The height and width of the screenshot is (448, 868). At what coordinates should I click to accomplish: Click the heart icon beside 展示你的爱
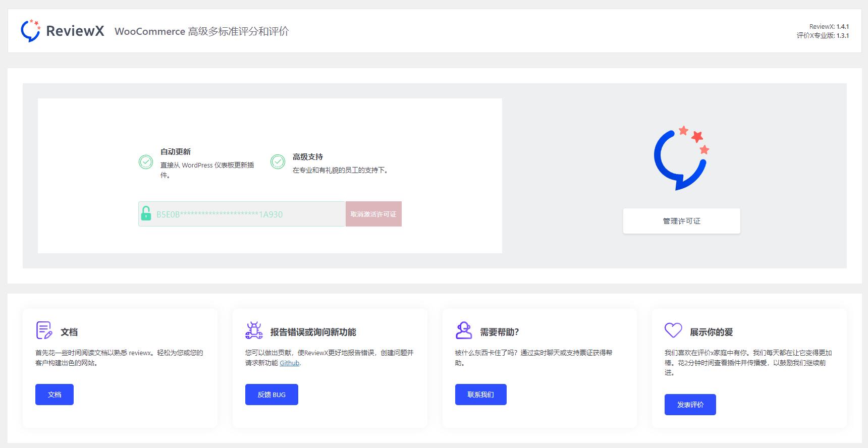coord(673,330)
